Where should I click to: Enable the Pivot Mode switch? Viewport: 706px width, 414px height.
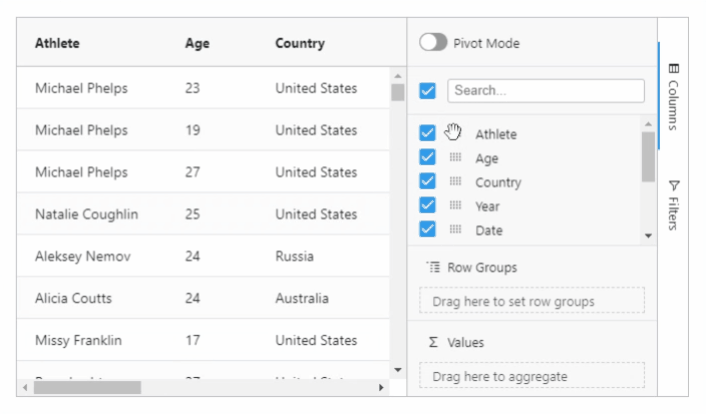tap(433, 43)
